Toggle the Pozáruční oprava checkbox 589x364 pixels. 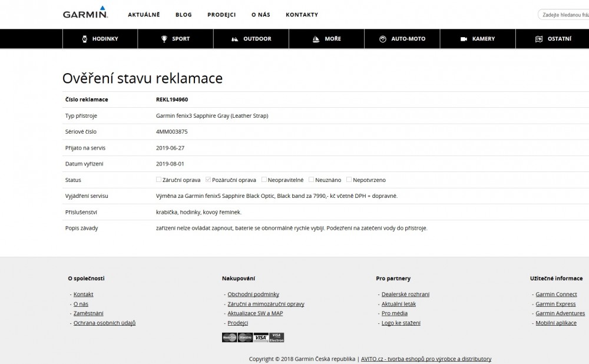[x=207, y=180]
